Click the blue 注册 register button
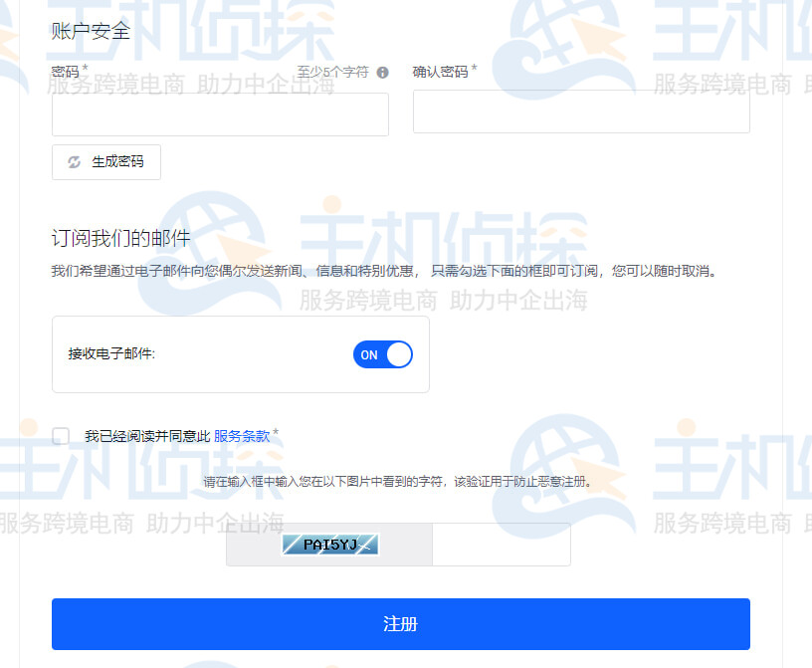Screen dimensions: 812x668 401,624
